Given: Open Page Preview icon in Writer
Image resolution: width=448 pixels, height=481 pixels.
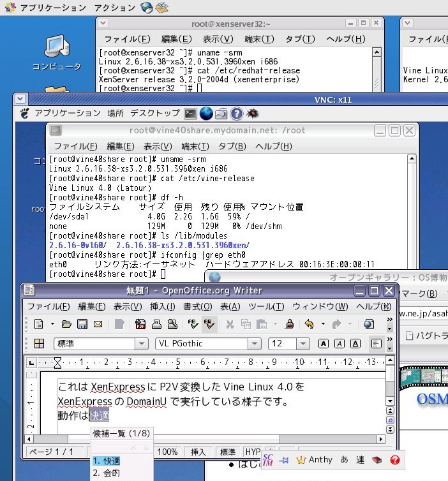Looking at the screenshot, I should pos(172,324).
